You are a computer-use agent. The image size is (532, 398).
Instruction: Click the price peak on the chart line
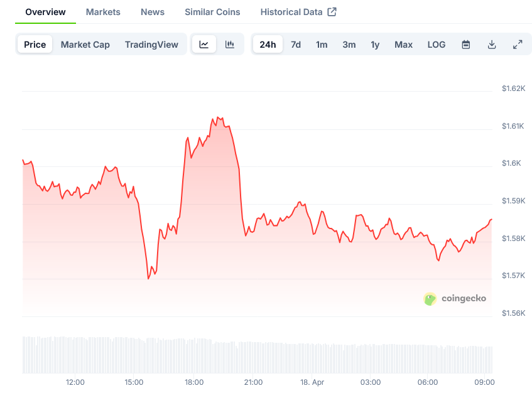pyautogui.click(x=217, y=117)
